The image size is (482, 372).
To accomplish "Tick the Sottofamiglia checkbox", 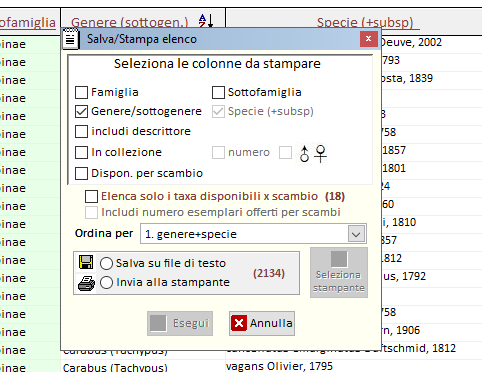I will coord(218,92).
